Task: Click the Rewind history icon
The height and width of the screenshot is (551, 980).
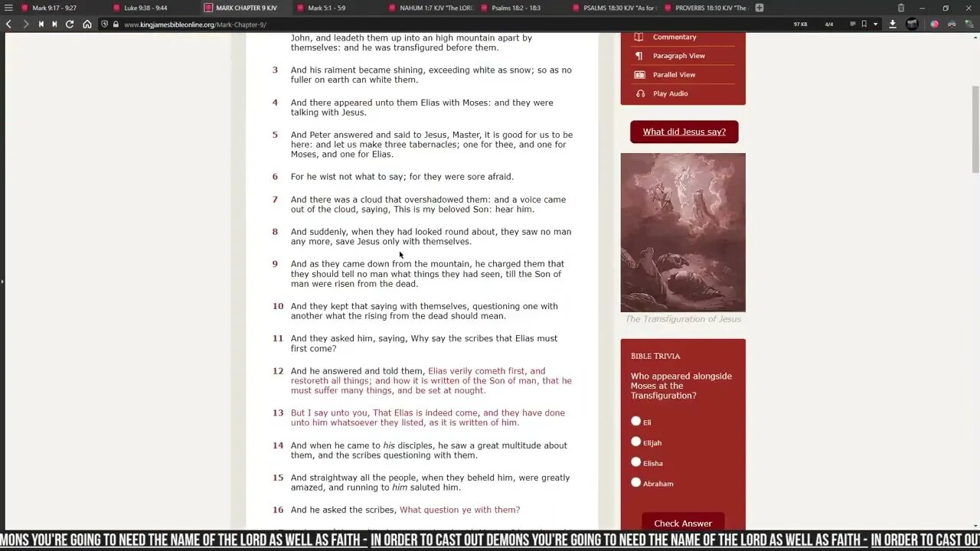Action: pyautogui.click(x=41, y=24)
